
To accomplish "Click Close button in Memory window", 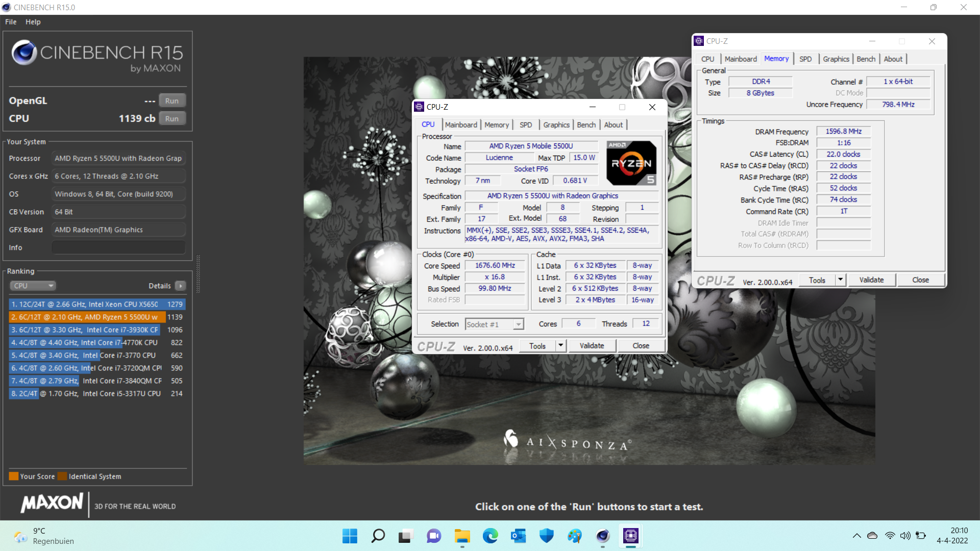I will tap(921, 280).
